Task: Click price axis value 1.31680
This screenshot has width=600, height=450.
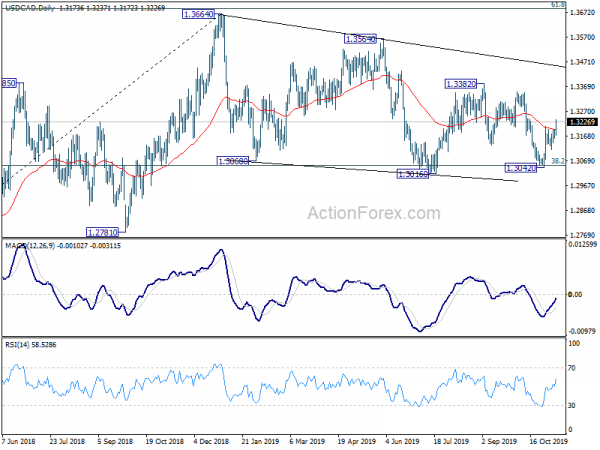Action: coord(582,137)
